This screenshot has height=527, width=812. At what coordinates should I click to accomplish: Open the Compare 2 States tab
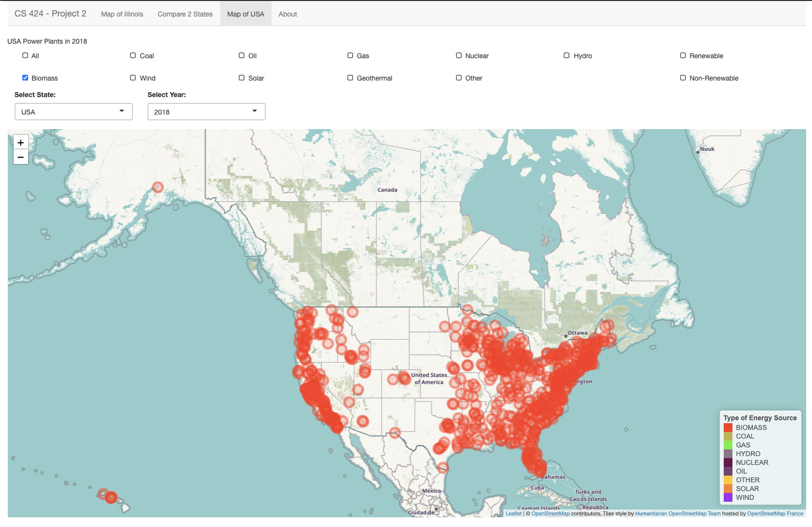[185, 14]
